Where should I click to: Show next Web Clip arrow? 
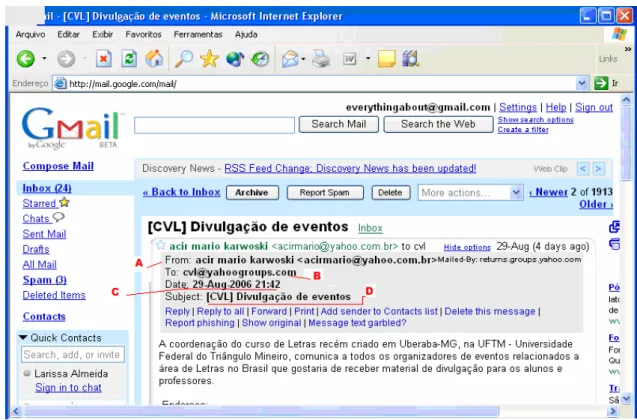pos(598,169)
